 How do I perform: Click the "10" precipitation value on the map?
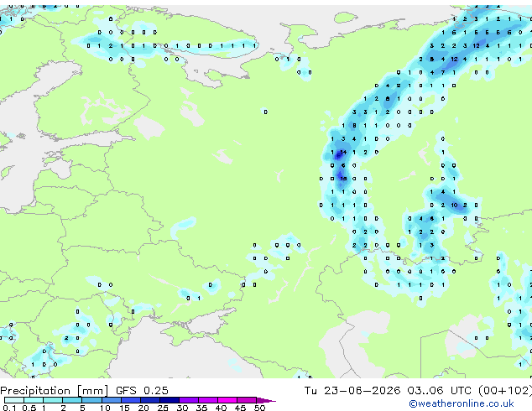point(454,205)
